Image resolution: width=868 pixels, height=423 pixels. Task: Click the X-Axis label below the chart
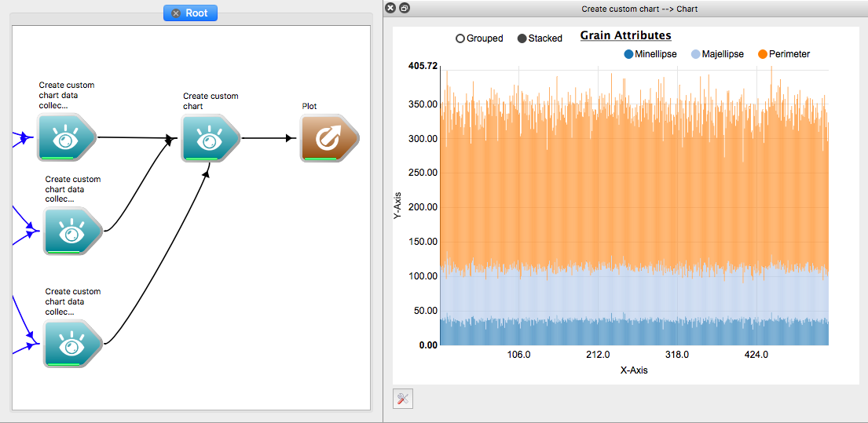pos(633,370)
